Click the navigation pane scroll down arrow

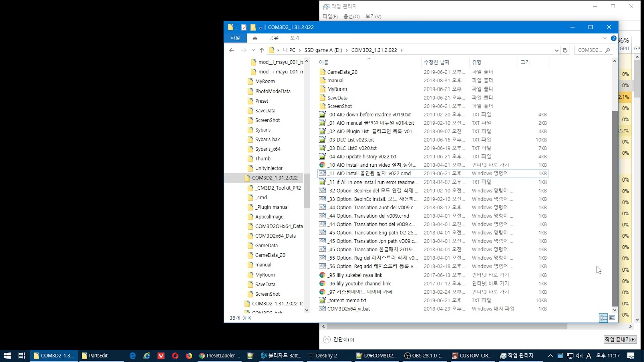[x=307, y=310]
